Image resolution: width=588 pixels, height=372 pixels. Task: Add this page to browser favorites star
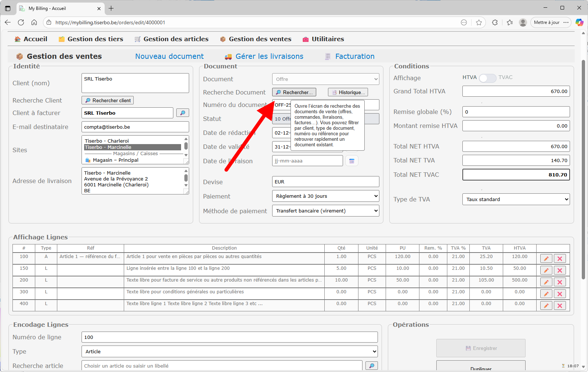(x=479, y=22)
